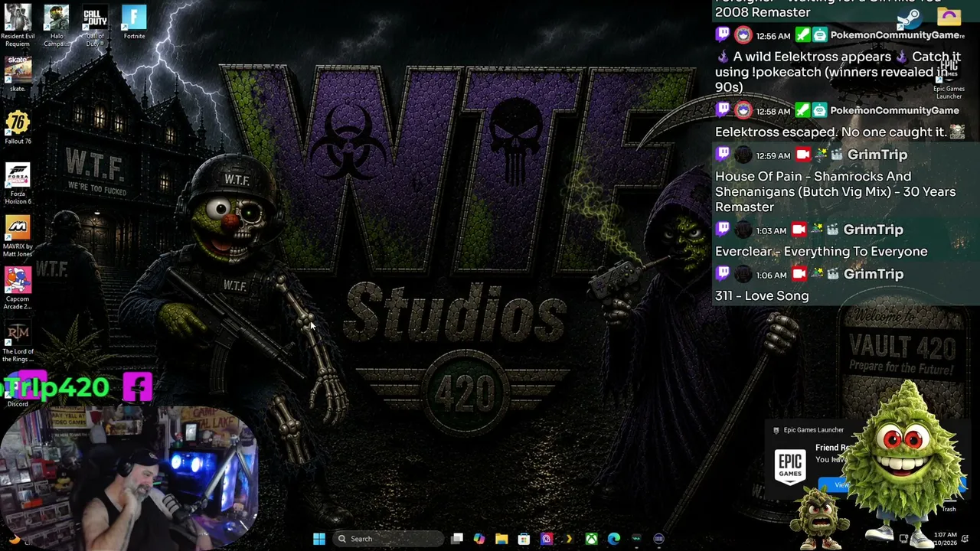Open the Call of Duty desktop shortcut
The height and width of the screenshot is (551, 980).
click(x=95, y=24)
